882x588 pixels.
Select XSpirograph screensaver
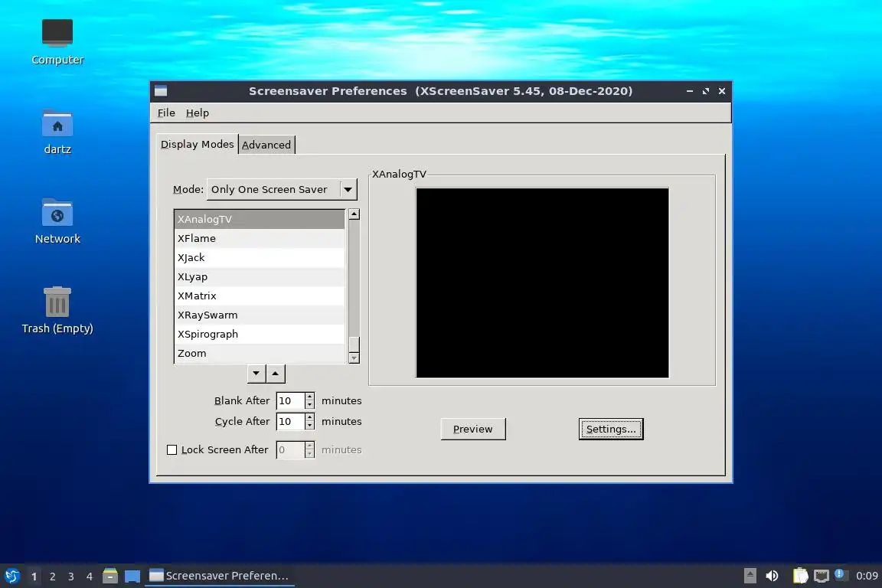260,335
